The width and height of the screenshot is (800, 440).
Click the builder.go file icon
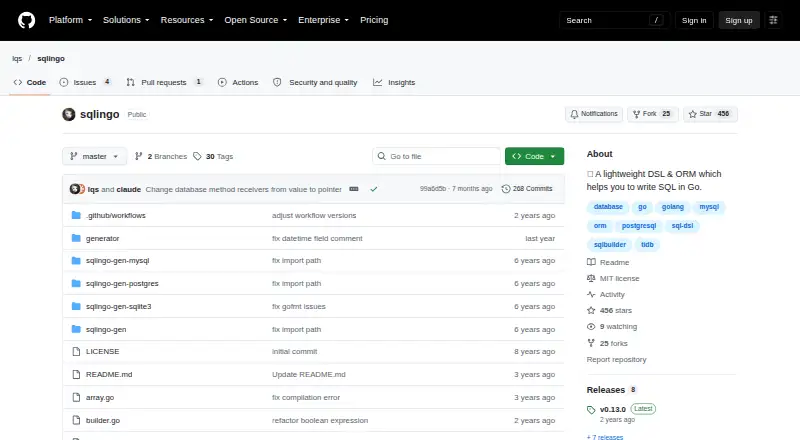(x=76, y=421)
